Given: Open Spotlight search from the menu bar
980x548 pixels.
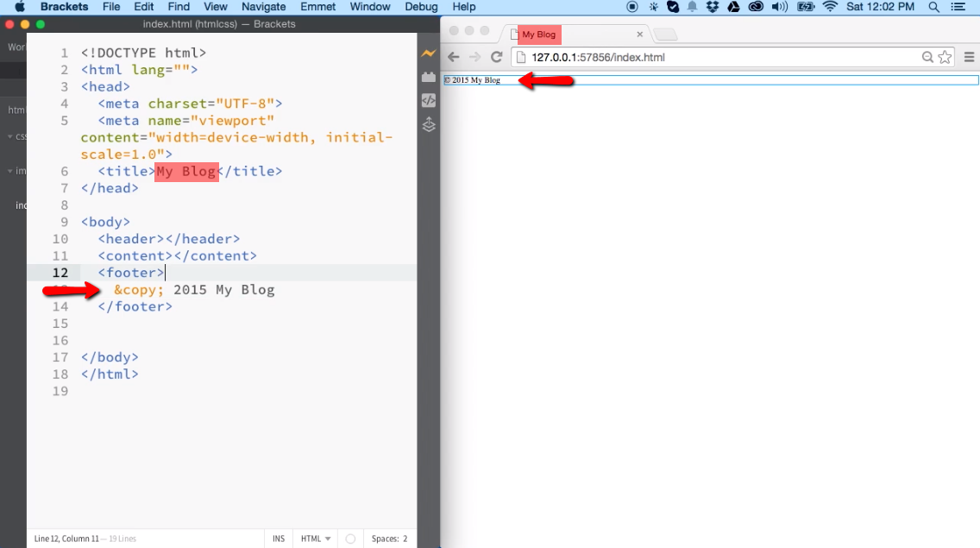Looking at the screenshot, I should 933,7.
